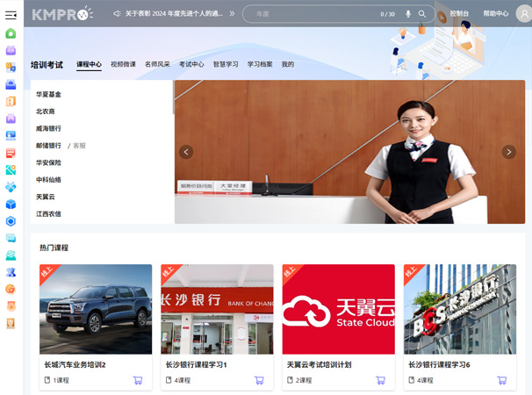The height and width of the screenshot is (395, 532).
Task: Go to next banner slide
Action: (508, 152)
